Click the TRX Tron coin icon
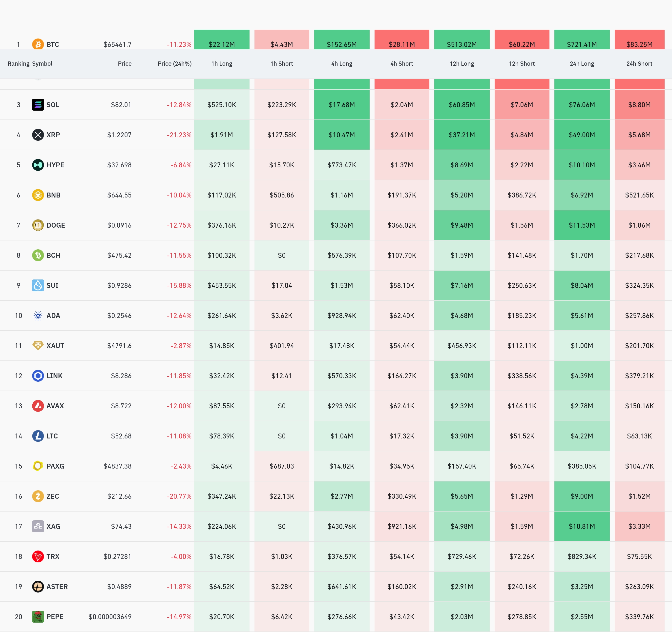Screen dimensions: 672x632 point(38,556)
